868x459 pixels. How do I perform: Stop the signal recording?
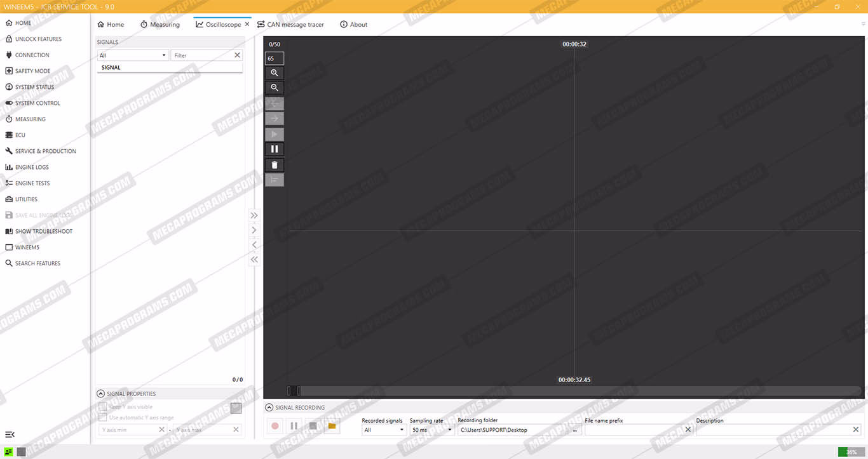(x=313, y=426)
